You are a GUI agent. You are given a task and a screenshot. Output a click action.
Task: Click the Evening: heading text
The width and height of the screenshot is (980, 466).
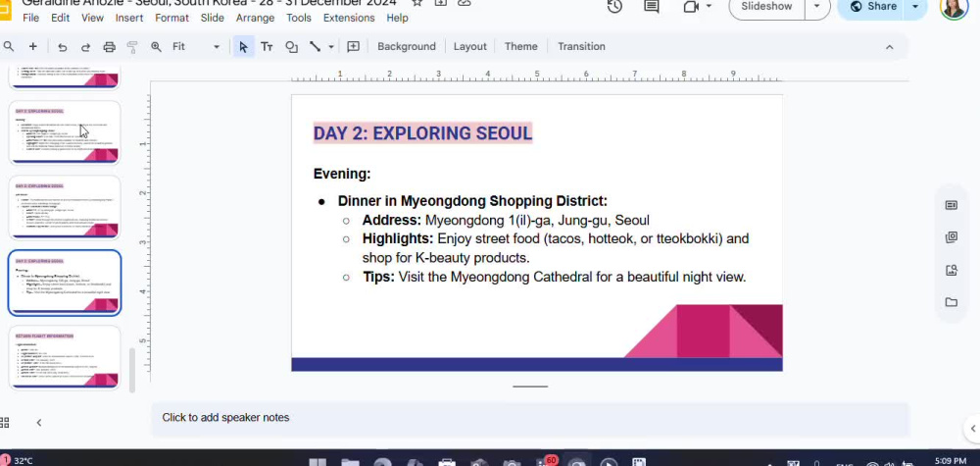tap(342, 174)
